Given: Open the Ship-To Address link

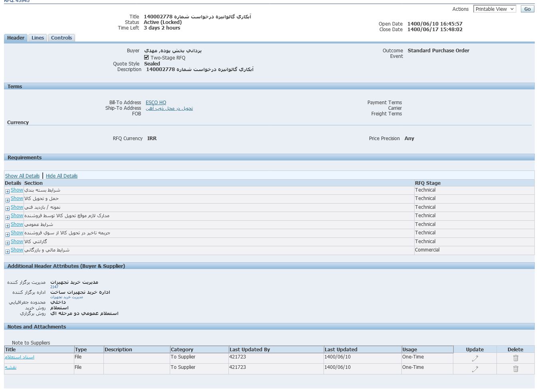Looking at the screenshot, I should click(x=169, y=108).
